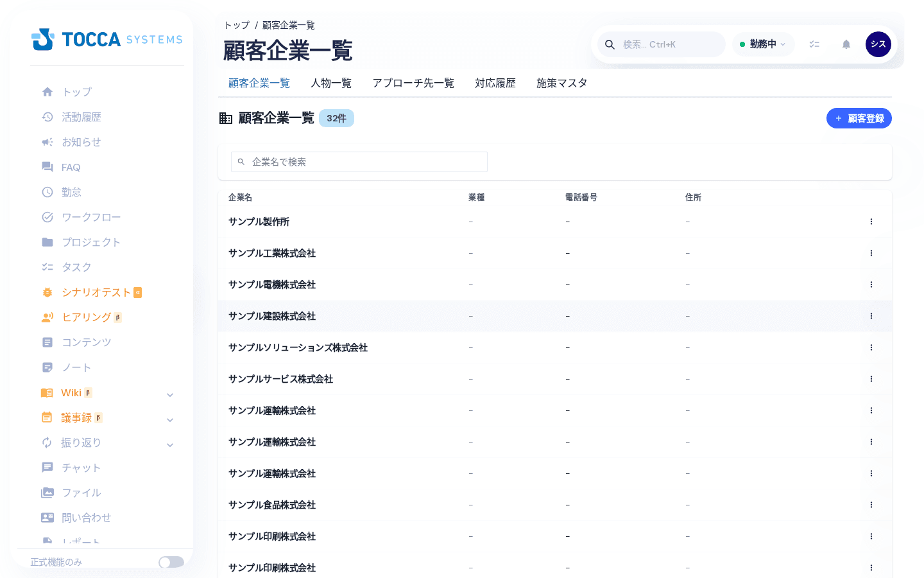This screenshot has width=924, height=578.
Task: Switch to the 対応履歴 tab
Action: 495,83
